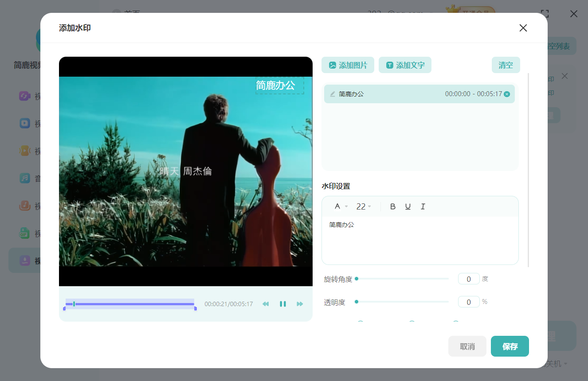Open the blue video player tool in sidebar
The height and width of the screenshot is (381, 588).
(25, 123)
